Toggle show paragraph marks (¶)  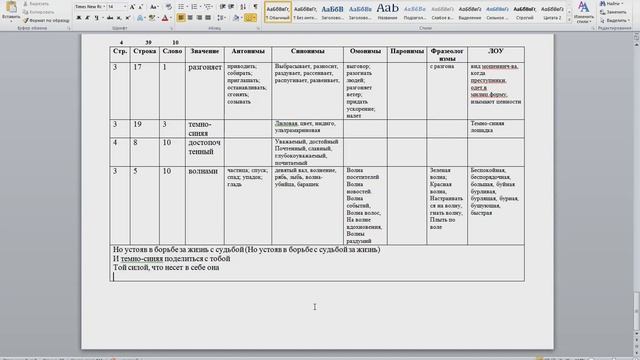click(x=256, y=7)
